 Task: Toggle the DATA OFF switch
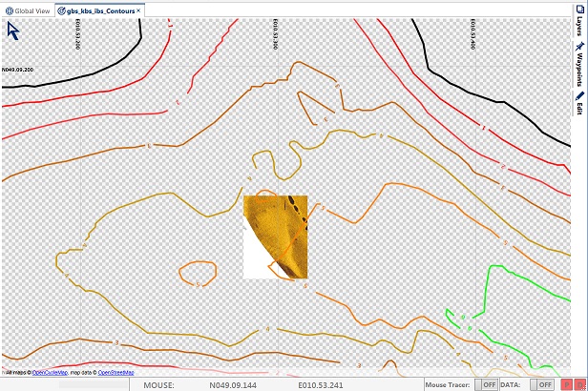pos(544,383)
